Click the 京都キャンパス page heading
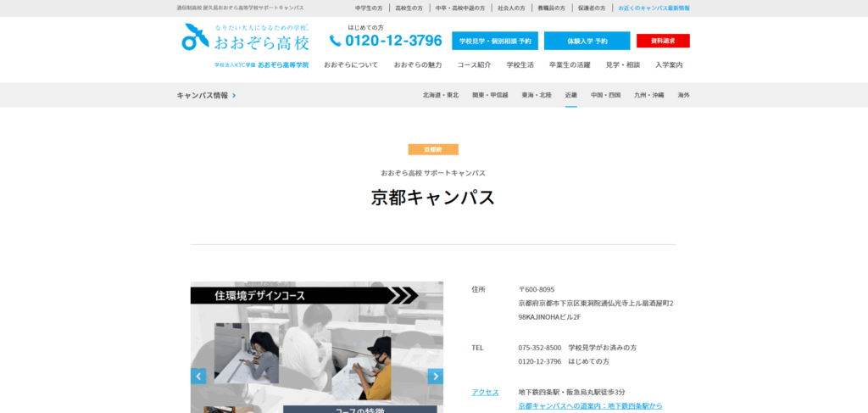 [x=433, y=198]
